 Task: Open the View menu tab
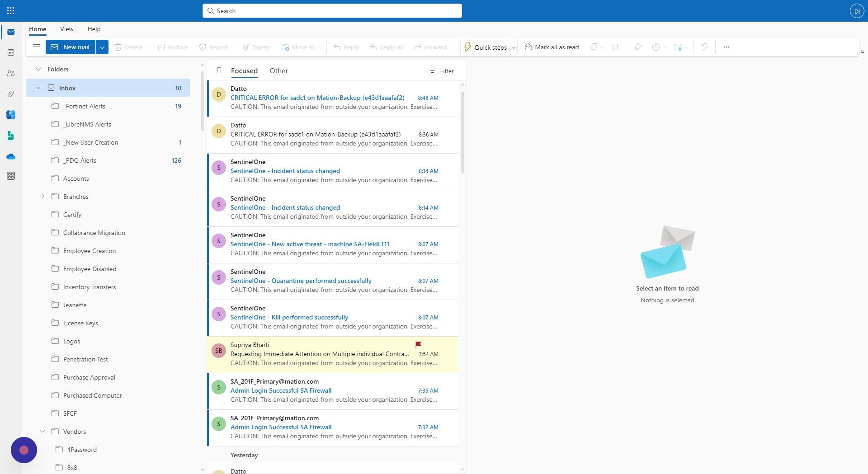[x=66, y=28]
